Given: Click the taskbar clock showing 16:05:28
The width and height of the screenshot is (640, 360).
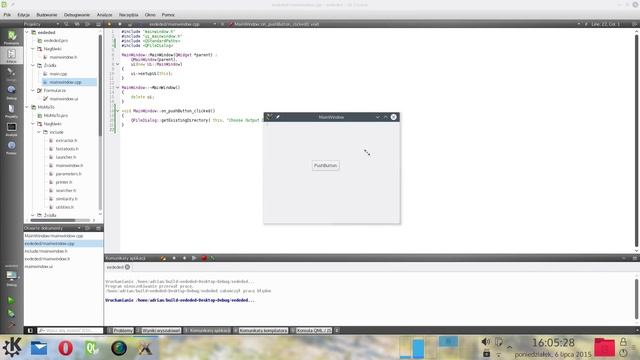Looking at the screenshot, I should [553, 342].
